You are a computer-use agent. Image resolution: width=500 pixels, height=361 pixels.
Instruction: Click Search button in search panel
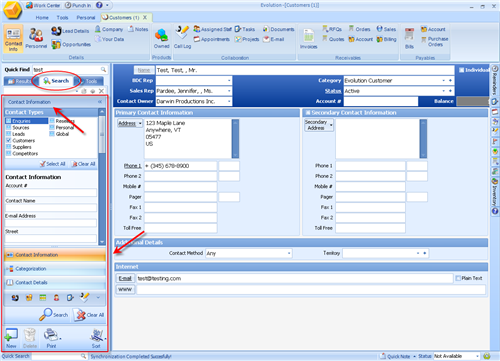pos(54,315)
